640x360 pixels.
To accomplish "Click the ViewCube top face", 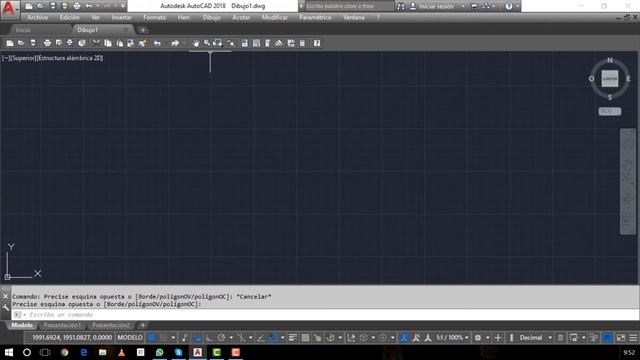I will (610, 79).
